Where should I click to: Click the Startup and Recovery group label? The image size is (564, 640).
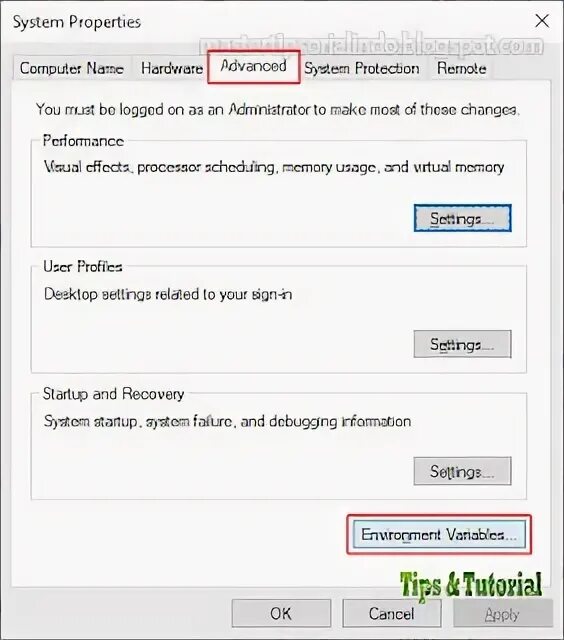click(x=113, y=394)
